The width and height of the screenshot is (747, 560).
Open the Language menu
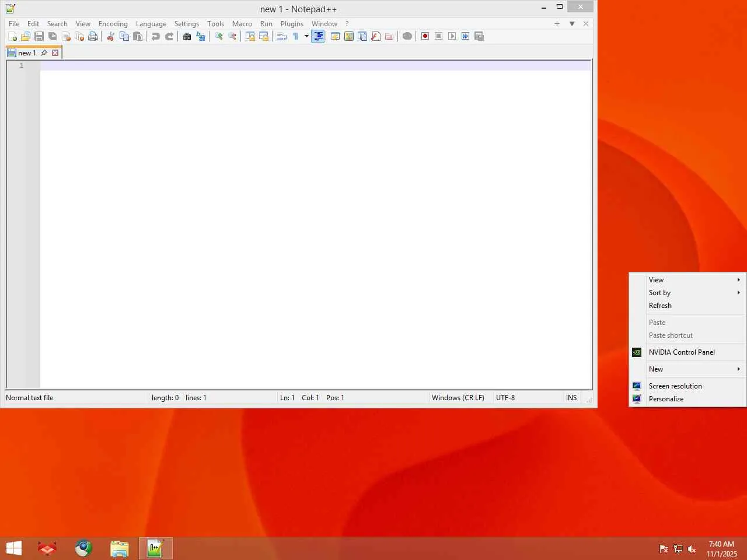click(151, 24)
